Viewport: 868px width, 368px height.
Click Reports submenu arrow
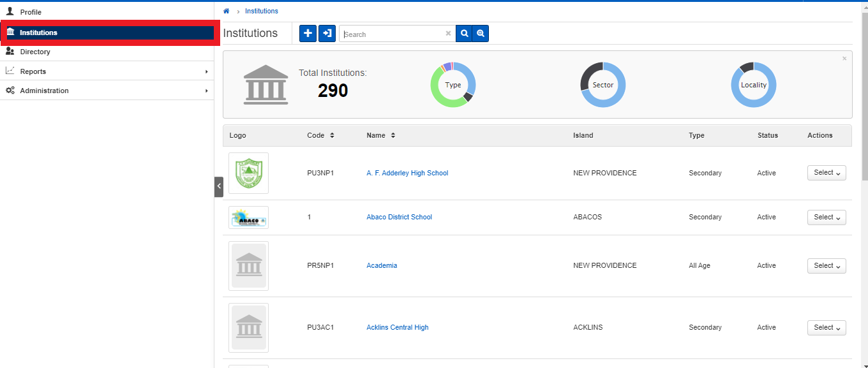click(x=206, y=71)
